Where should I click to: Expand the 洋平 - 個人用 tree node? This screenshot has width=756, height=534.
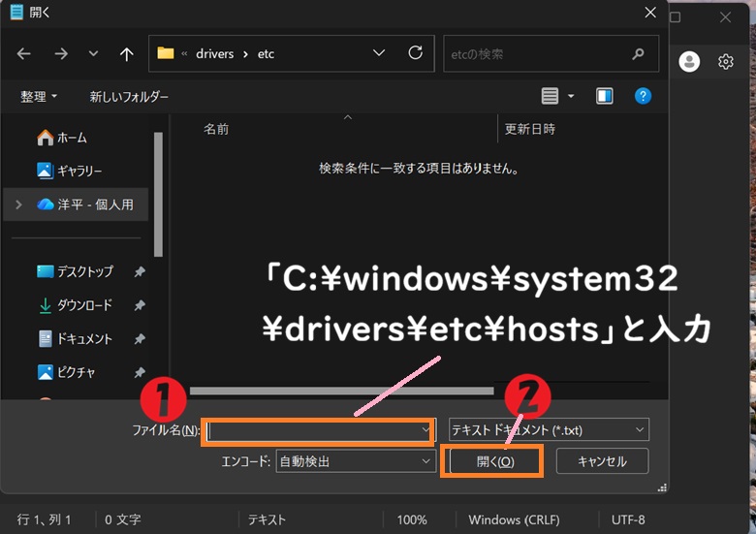[18, 204]
